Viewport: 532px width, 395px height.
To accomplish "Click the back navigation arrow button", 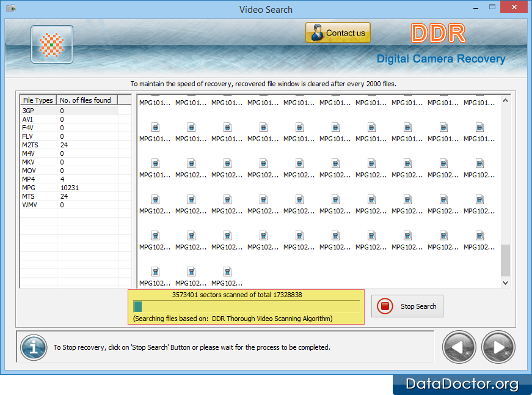I will pyautogui.click(x=459, y=347).
